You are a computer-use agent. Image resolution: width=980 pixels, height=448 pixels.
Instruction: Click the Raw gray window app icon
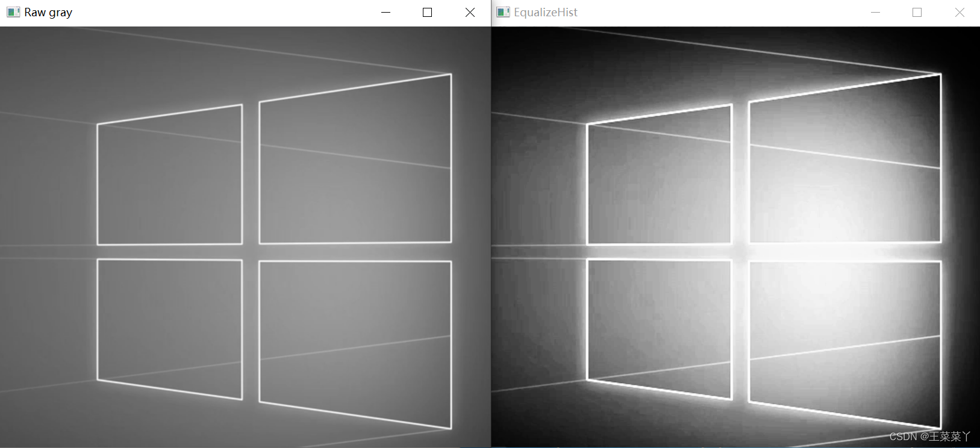13,12
